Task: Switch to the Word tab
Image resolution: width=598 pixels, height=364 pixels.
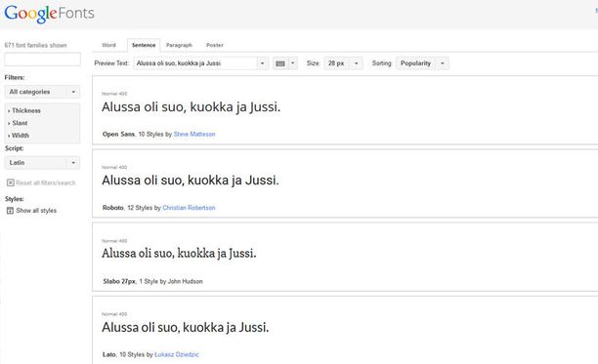Action: [x=108, y=45]
